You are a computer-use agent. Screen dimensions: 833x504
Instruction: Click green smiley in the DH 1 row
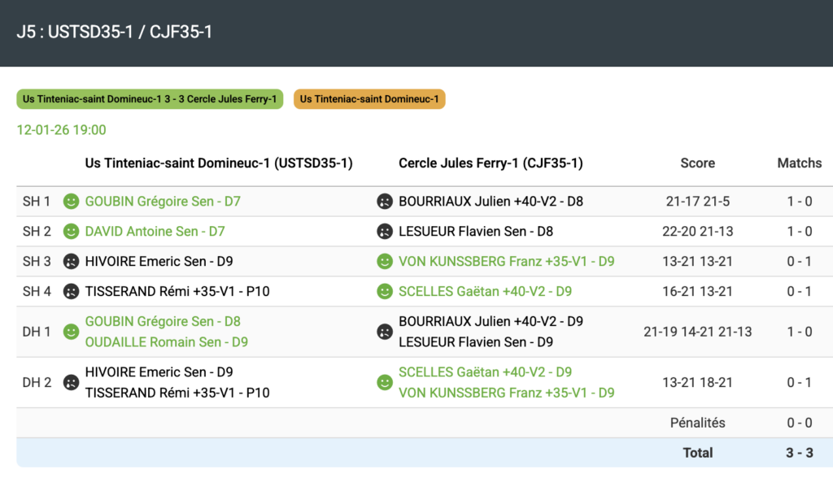point(72,332)
